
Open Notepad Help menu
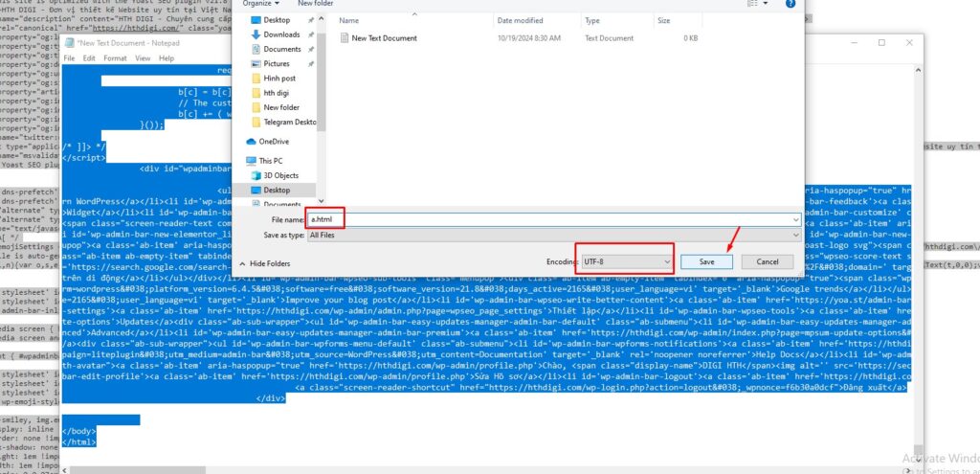167,58
